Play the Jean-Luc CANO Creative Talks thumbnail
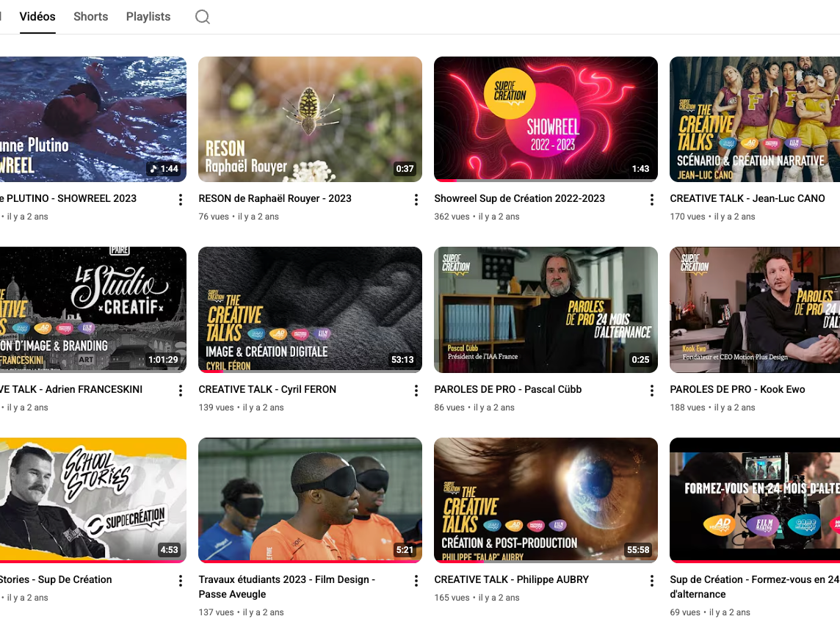The width and height of the screenshot is (840, 630). pyautogui.click(x=755, y=119)
